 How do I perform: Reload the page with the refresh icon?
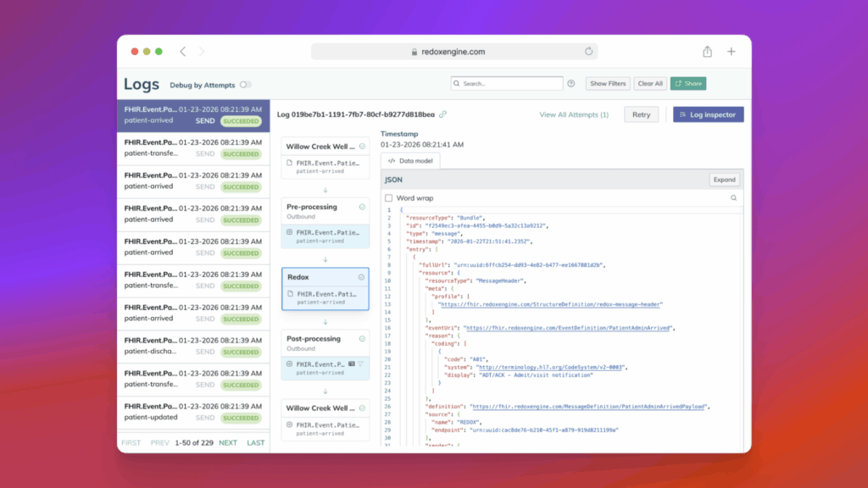click(588, 52)
